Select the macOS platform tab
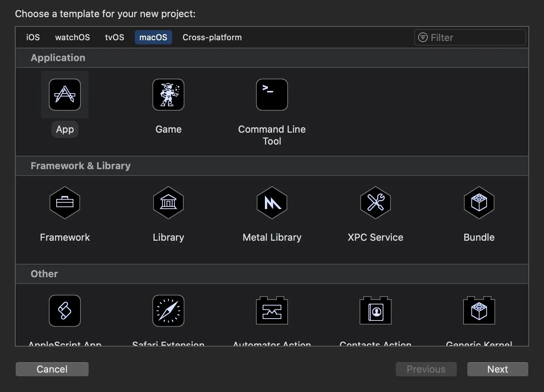This screenshot has height=392, width=544. 153,37
